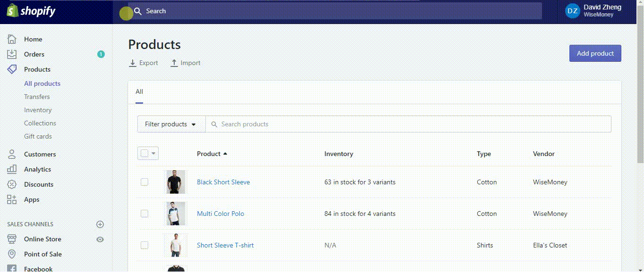Click the Add product button

tap(595, 53)
